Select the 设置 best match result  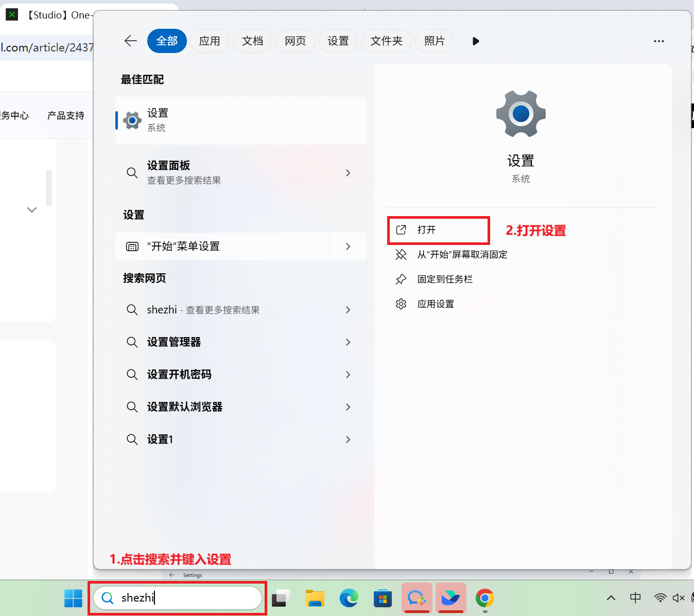(241, 120)
